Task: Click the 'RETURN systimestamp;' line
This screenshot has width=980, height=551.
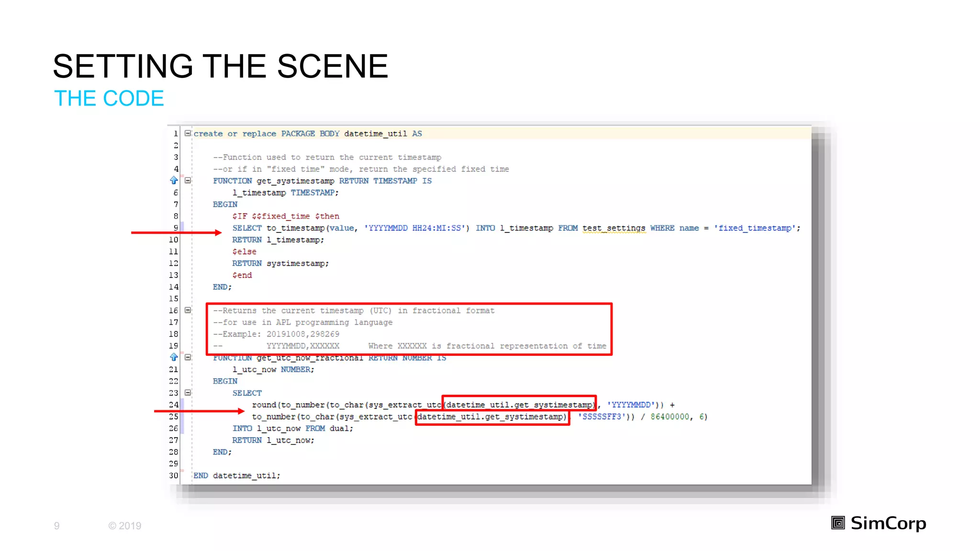Action: [280, 264]
